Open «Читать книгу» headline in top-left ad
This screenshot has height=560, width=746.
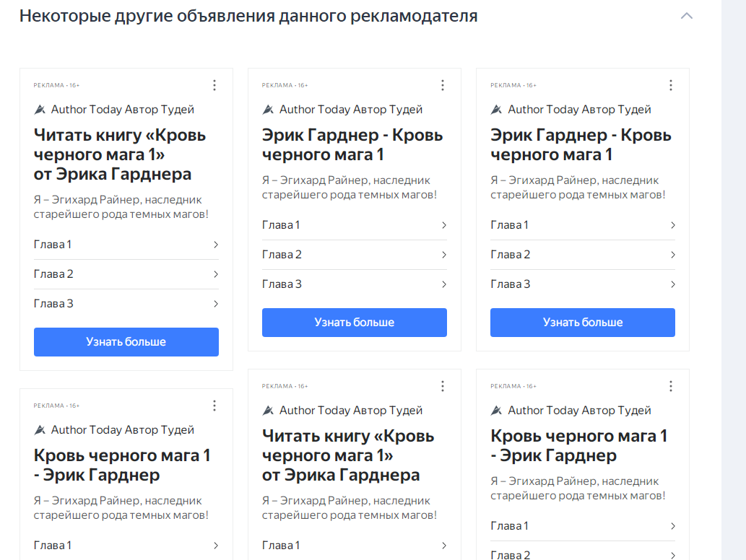tap(120, 154)
